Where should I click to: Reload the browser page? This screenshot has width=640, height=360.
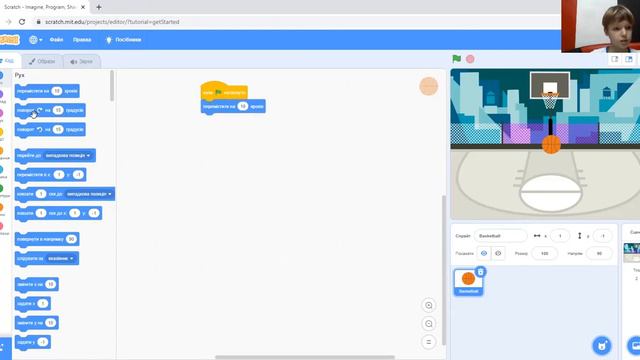point(22,22)
